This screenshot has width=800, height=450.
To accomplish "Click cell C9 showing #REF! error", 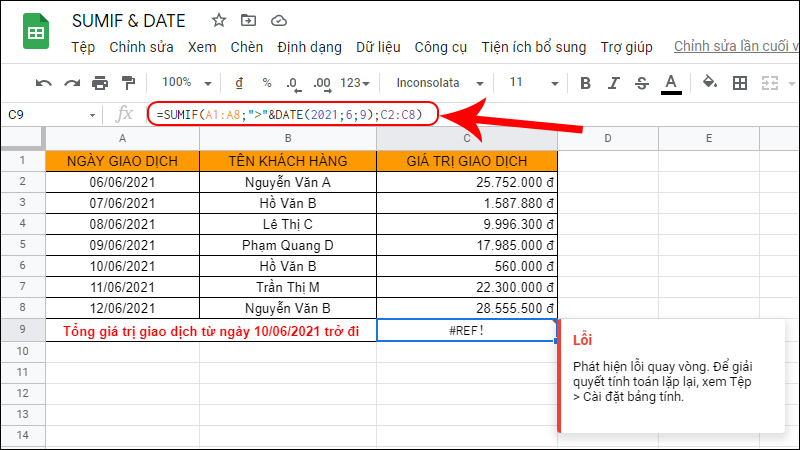I will tap(467, 331).
